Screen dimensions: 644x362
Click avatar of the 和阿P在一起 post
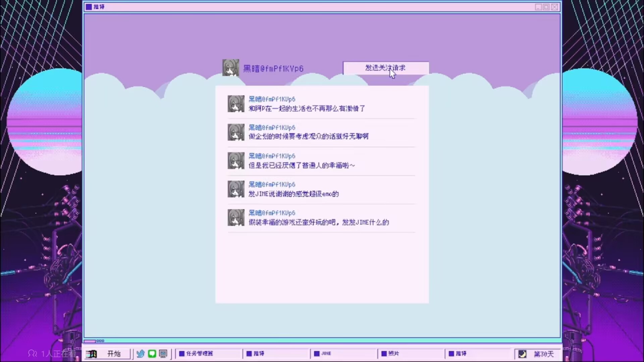tap(236, 104)
